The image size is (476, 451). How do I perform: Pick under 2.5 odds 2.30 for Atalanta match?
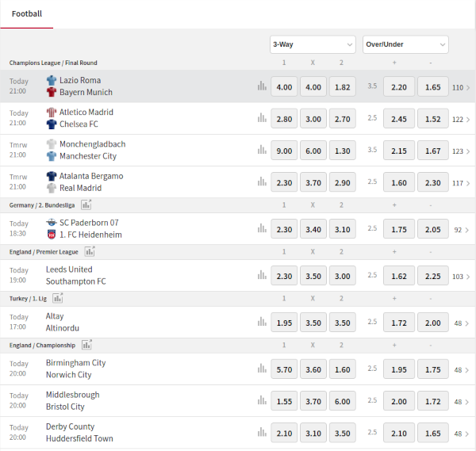pos(433,182)
